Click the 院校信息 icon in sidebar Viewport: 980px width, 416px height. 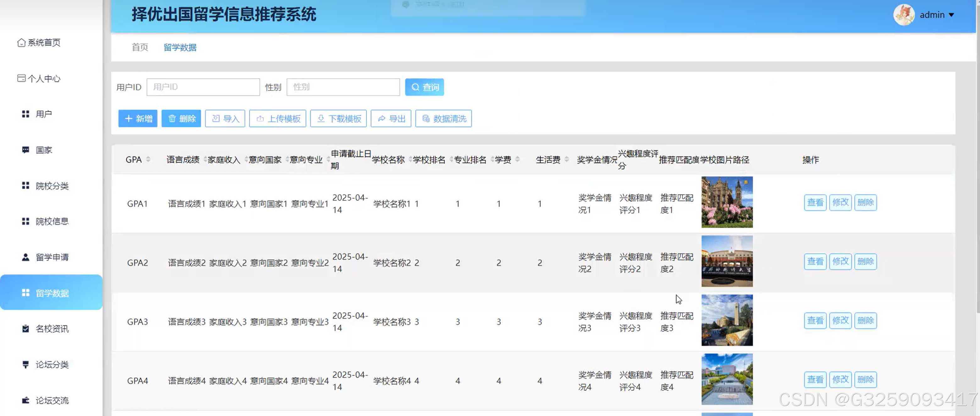(x=25, y=221)
